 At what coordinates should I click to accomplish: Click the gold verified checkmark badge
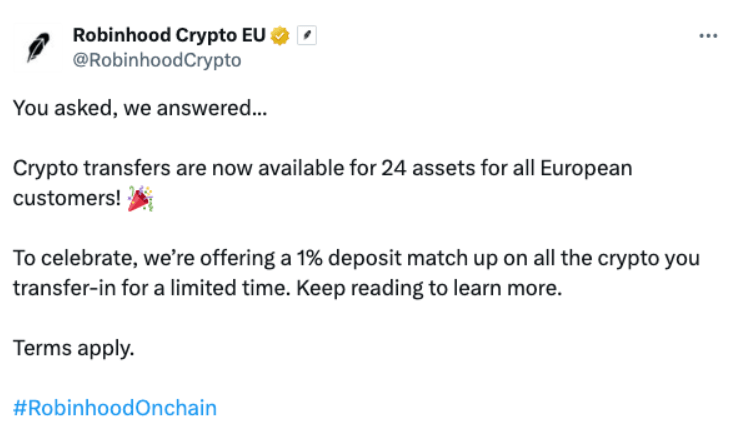click(x=280, y=36)
